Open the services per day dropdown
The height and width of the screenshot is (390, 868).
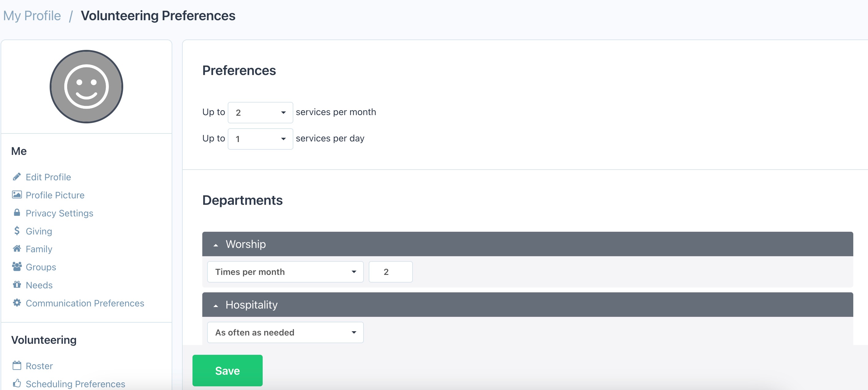260,139
